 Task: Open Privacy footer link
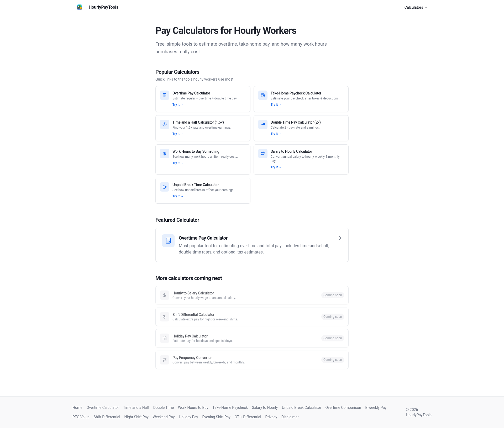click(271, 417)
